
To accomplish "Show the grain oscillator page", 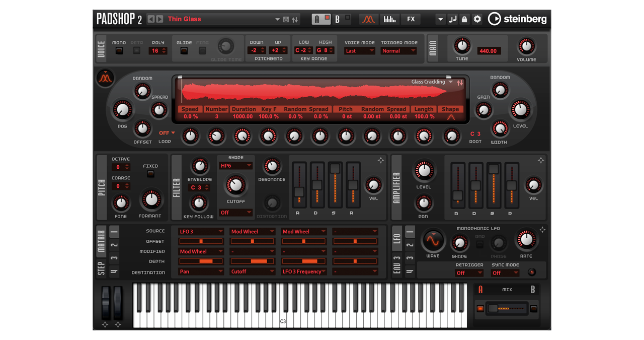I will (369, 19).
